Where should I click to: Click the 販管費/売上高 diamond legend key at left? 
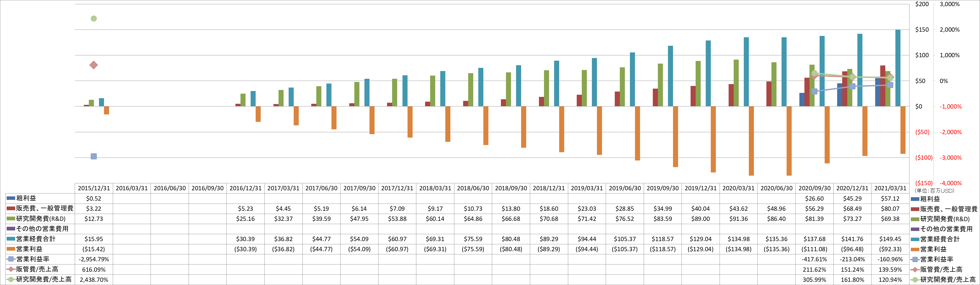pos(11,269)
